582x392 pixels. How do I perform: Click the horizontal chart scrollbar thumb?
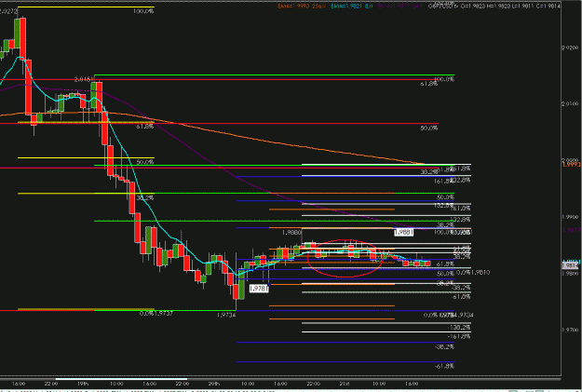tap(121, 379)
